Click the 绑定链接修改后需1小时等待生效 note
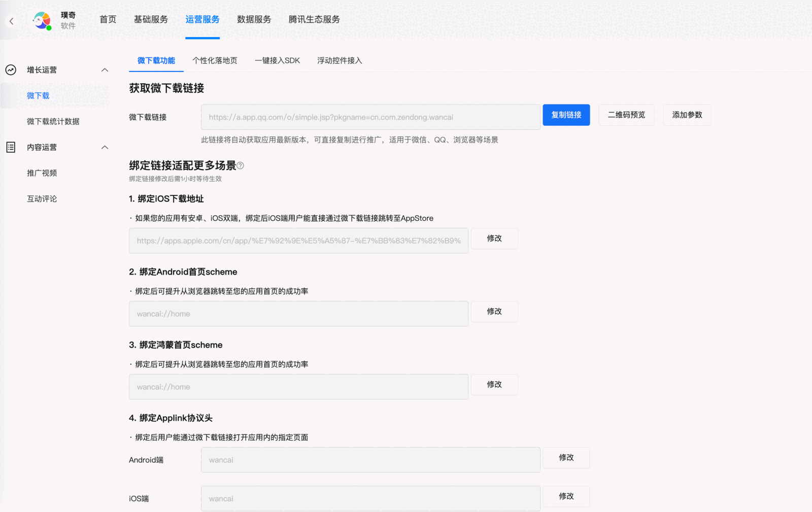The width and height of the screenshot is (812, 512). pos(175,179)
